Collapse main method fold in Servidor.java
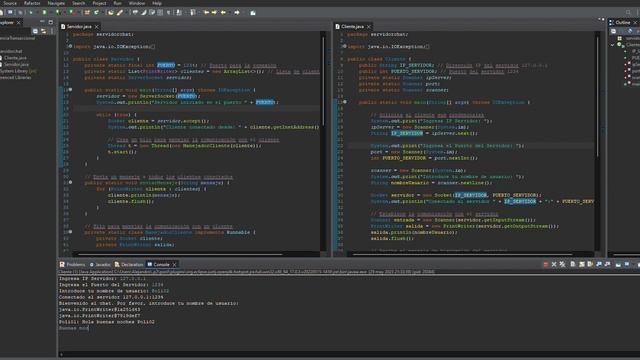This screenshot has width=640, height=360. (x=70, y=89)
